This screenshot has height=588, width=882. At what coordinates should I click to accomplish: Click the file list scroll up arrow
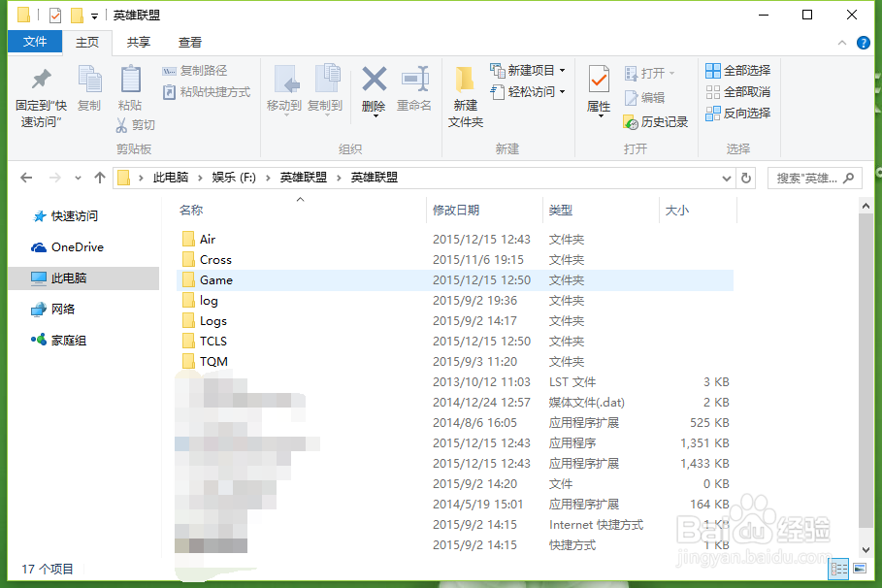click(866, 207)
